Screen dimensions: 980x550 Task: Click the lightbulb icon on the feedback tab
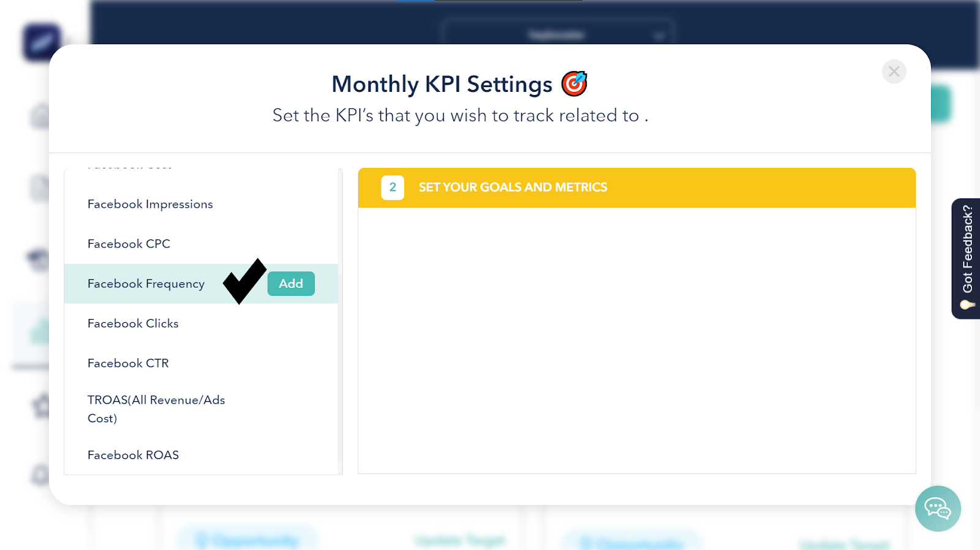pos(967,304)
